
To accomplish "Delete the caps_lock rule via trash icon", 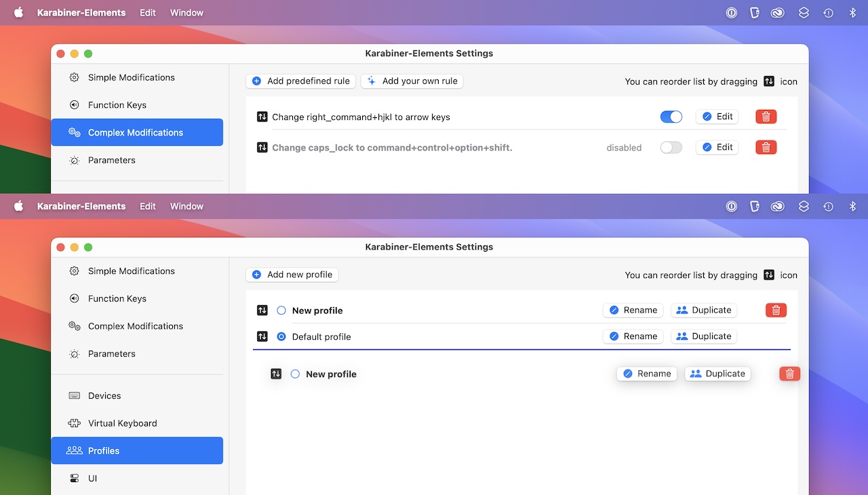I will coord(766,147).
